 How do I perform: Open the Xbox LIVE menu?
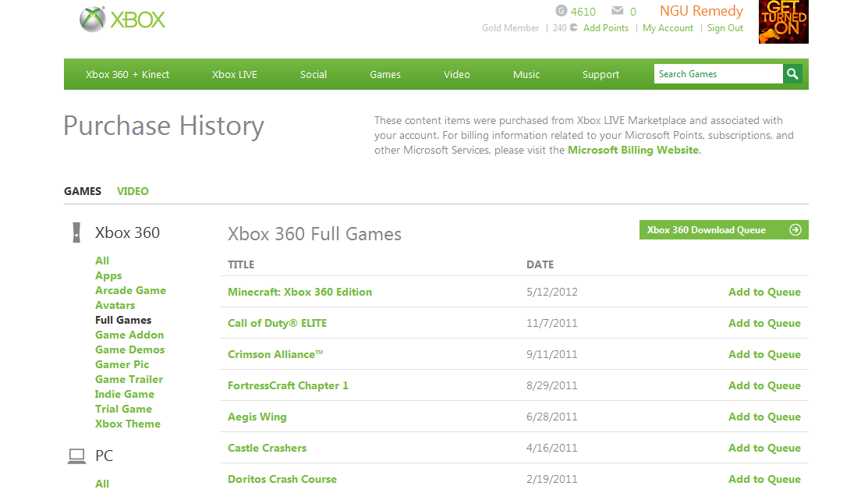coord(234,75)
